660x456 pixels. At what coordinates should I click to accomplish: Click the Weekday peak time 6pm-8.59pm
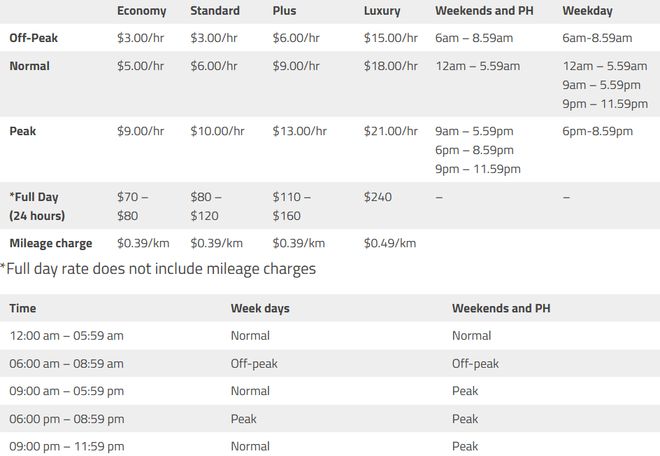[x=597, y=131]
